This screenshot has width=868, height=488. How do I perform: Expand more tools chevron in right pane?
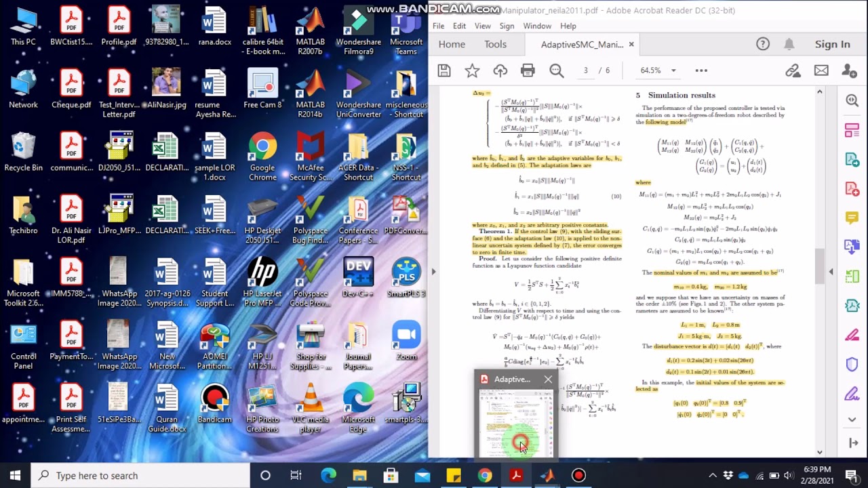click(x=852, y=419)
